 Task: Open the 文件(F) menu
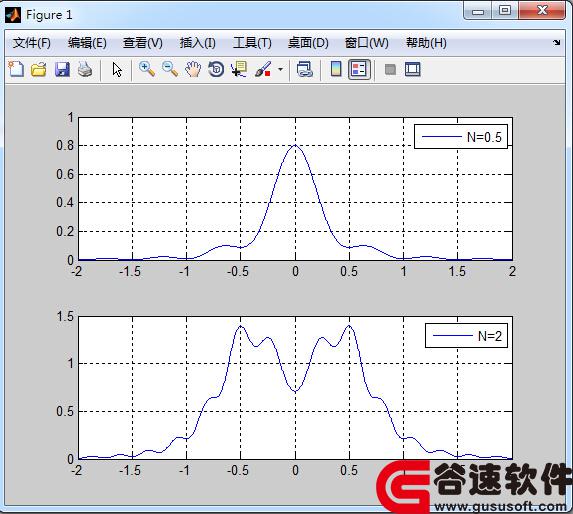[31, 43]
